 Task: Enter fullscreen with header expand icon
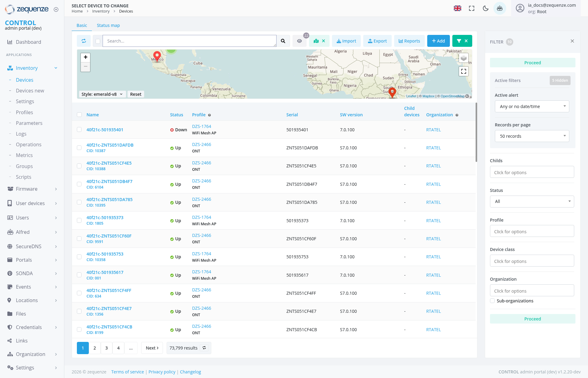(472, 8)
